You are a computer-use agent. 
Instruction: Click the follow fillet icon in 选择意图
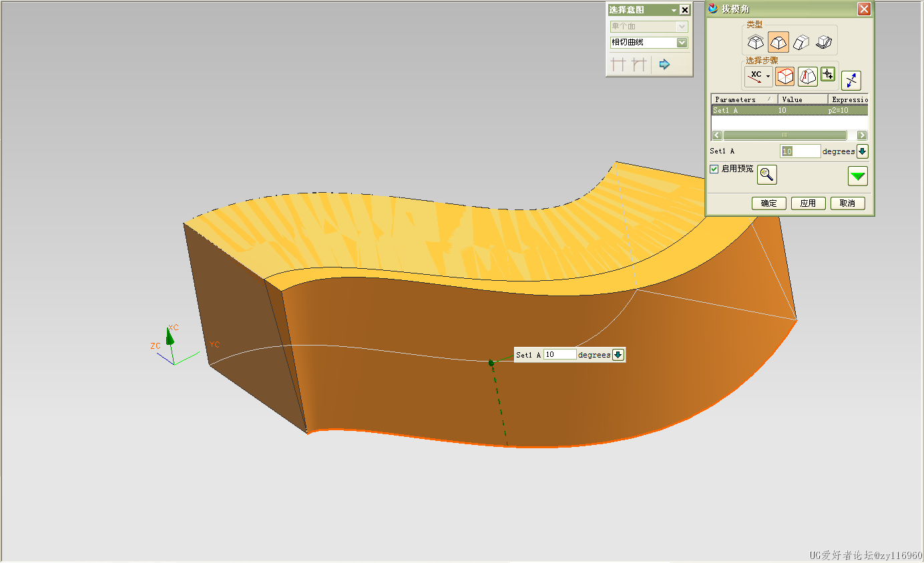coord(640,65)
